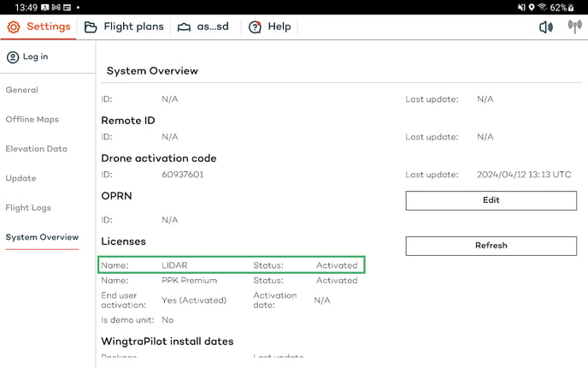Viewport: 588px width, 368px height.
Task: Click the Gmail notification icon
Action: point(56,7)
